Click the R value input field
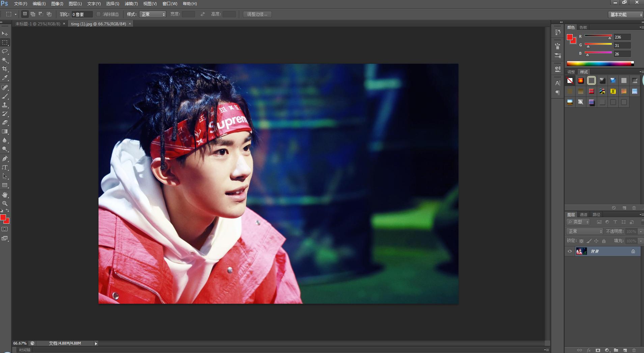644x353 pixels. (x=622, y=37)
